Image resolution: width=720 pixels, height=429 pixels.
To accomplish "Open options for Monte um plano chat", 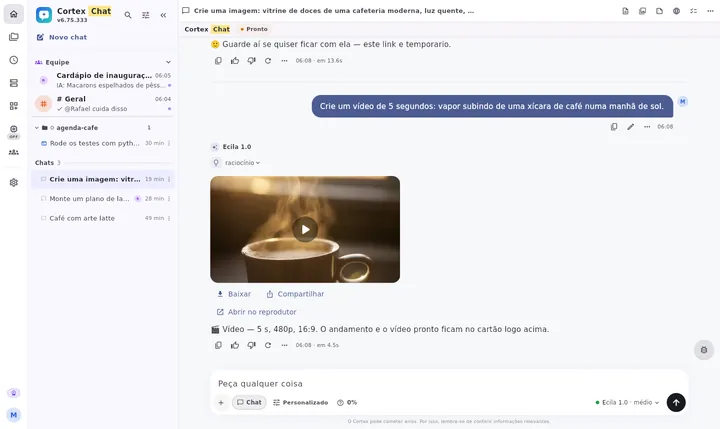I will click(x=169, y=199).
